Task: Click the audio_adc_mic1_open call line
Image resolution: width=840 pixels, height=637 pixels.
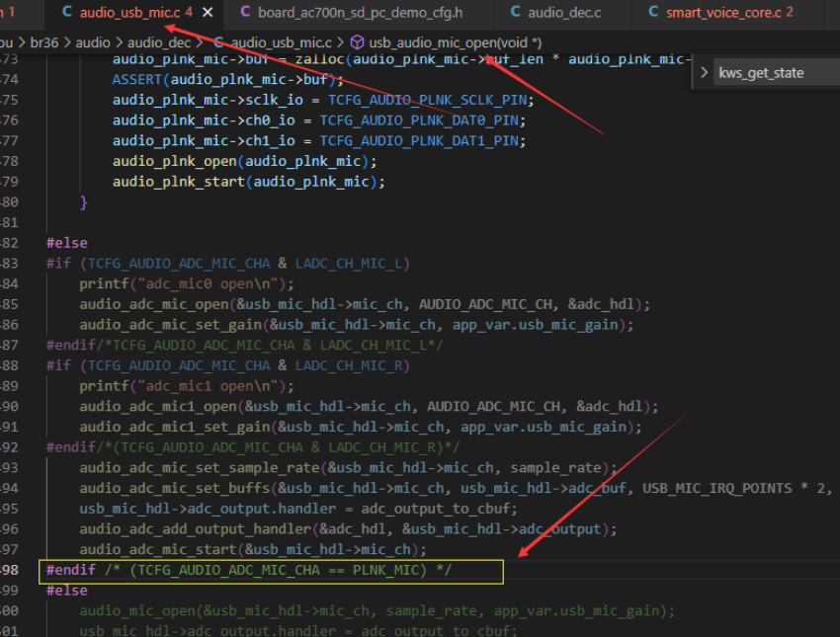Action: click(x=370, y=406)
